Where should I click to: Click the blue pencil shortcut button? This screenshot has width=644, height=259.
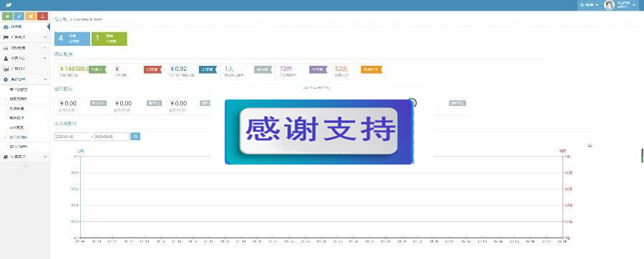(x=19, y=16)
